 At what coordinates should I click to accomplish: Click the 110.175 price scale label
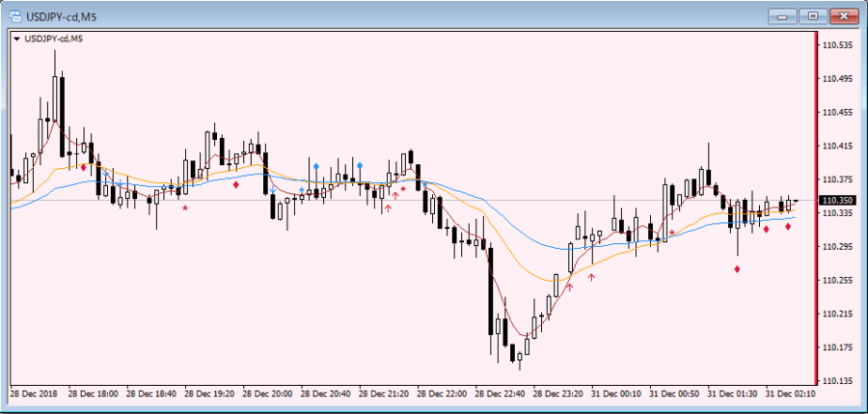click(837, 347)
